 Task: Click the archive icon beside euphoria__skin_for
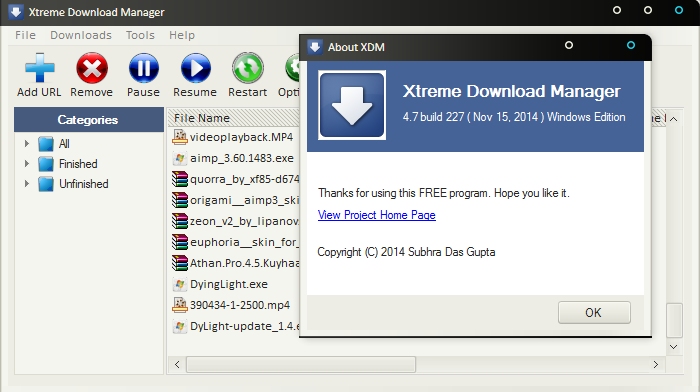click(179, 242)
